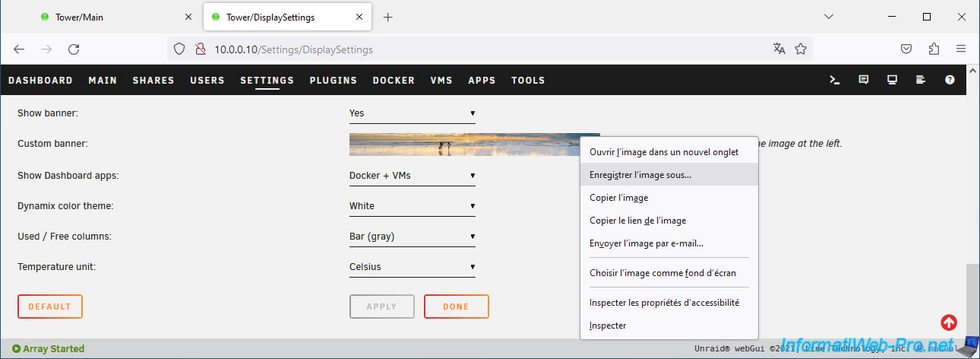Reload the current page

pyautogui.click(x=74, y=49)
